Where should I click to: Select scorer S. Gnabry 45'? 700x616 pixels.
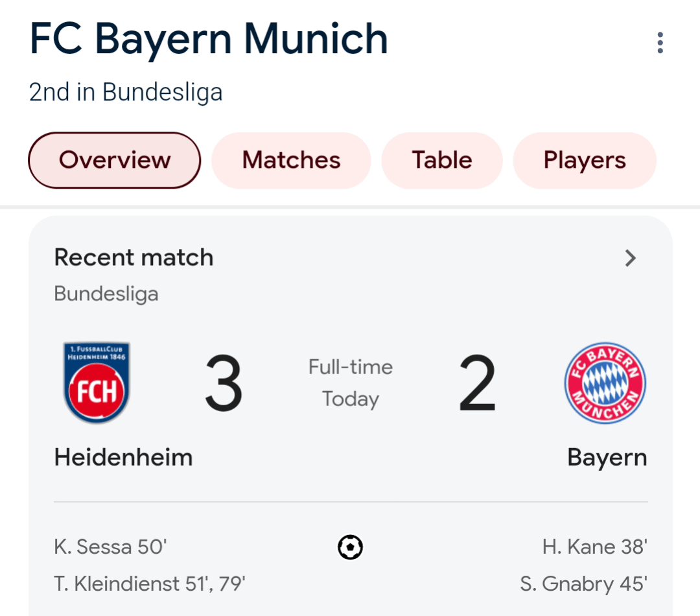[583, 584]
